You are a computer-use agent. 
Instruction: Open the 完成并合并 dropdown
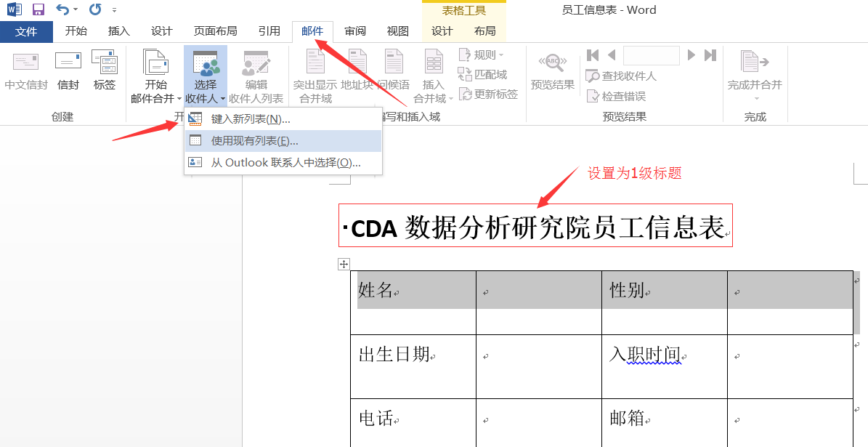[755, 76]
